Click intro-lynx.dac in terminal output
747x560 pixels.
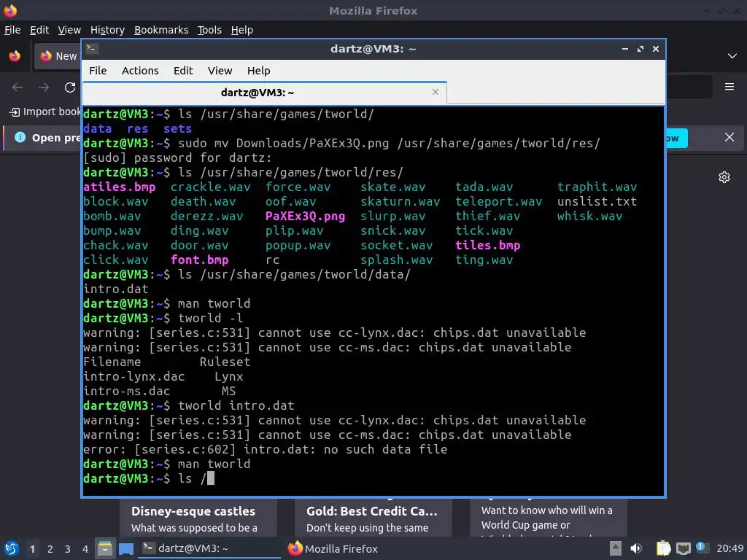click(134, 377)
